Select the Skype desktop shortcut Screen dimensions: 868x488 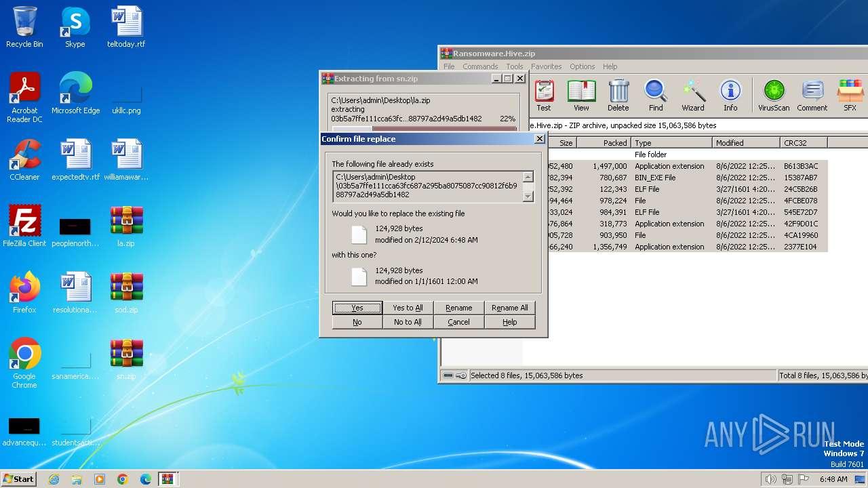pos(75,28)
